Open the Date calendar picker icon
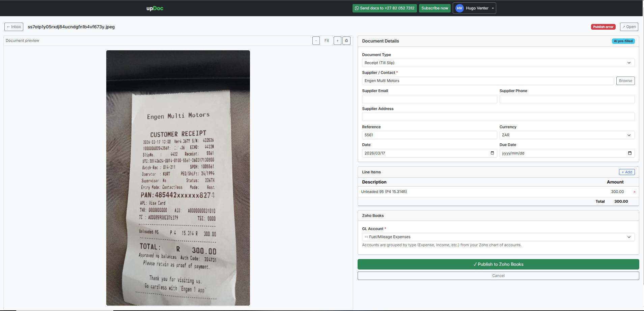This screenshot has height=311, width=644. (492, 153)
